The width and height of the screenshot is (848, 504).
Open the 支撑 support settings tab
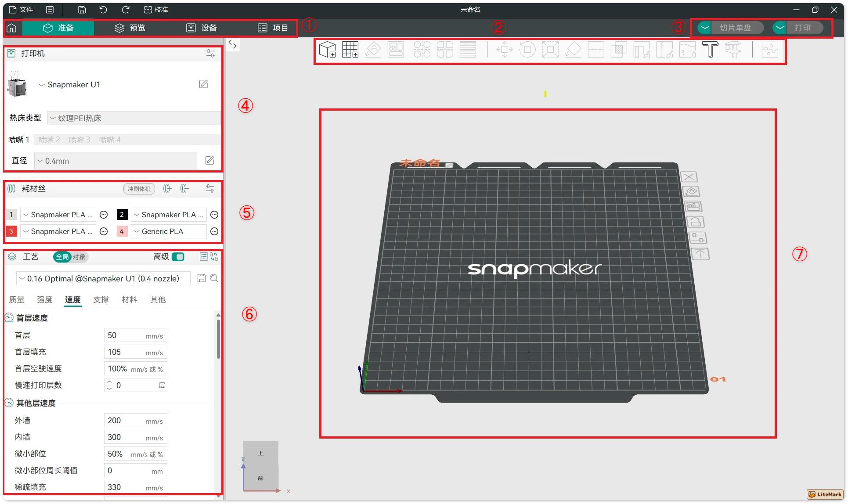click(101, 299)
